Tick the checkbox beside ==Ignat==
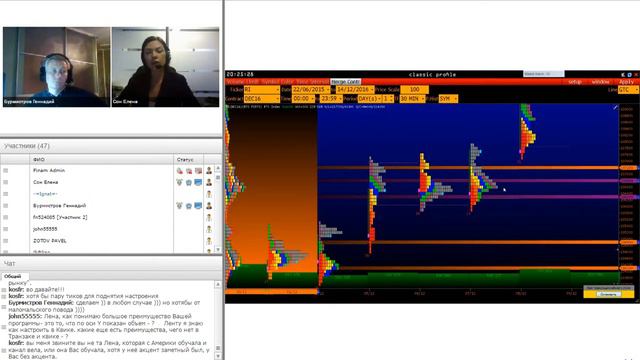The image size is (640, 360). 5,194
